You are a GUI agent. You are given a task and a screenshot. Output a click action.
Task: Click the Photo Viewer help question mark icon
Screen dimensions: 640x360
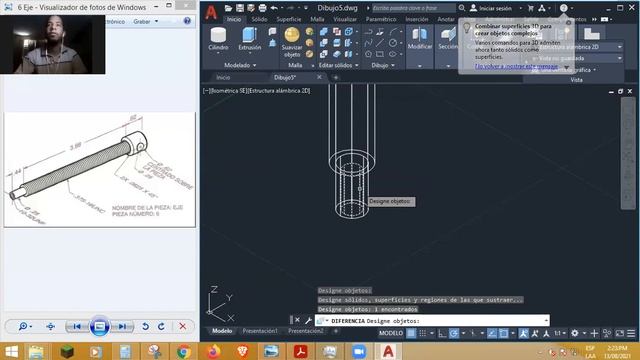[x=187, y=21]
